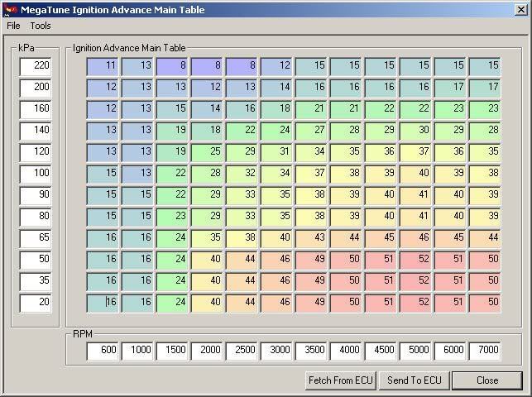532x397 pixels.
Task: Select advance cell 11 at 220 kPa, 600 RPM
Action: [103, 66]
